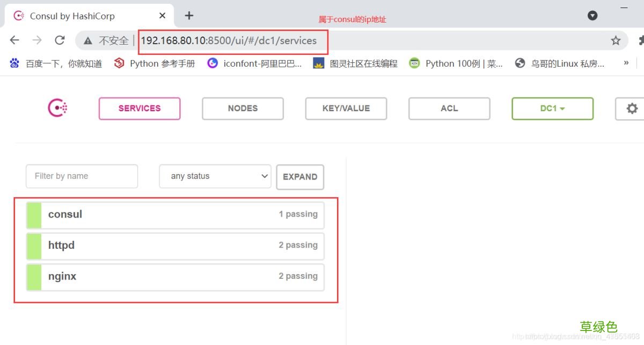Image resolution: width=644 pixels, height=345 pixels.
Task: Switch to the KEY/VALUE tab
Action: [346, 109]
